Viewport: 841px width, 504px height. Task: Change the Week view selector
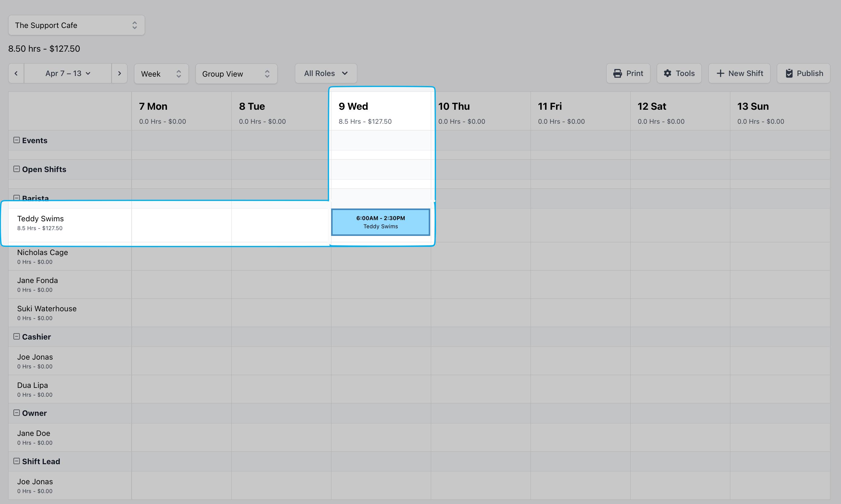click(x=161, y=74)
